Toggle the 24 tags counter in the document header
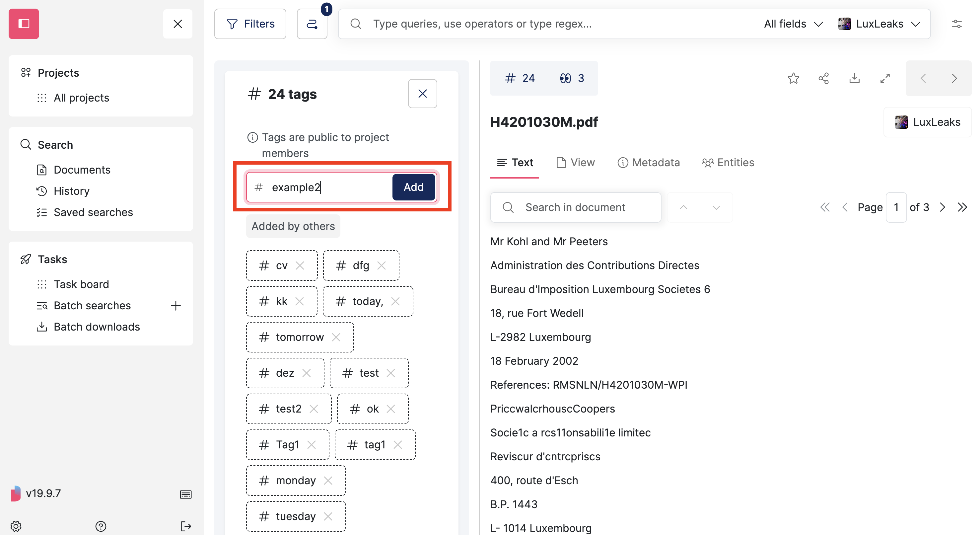This screenshot has width=980, height=535. [x=520, y=78]
